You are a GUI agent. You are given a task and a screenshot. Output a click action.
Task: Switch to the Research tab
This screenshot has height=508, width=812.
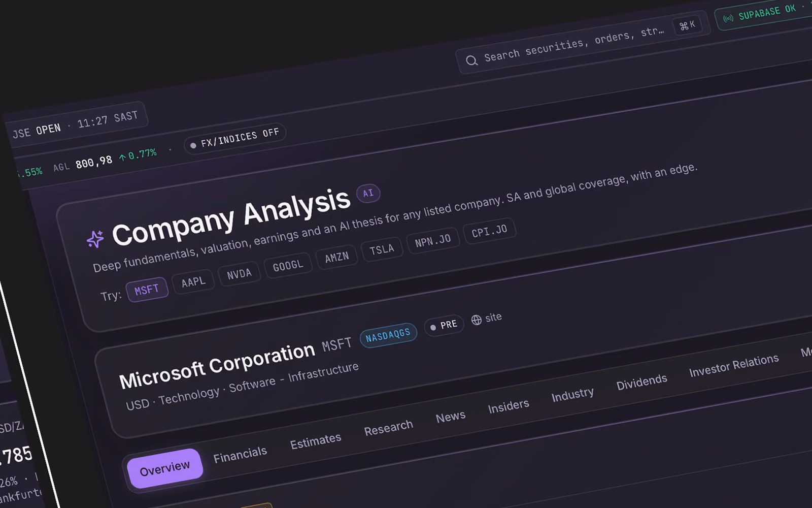(389, 428)
